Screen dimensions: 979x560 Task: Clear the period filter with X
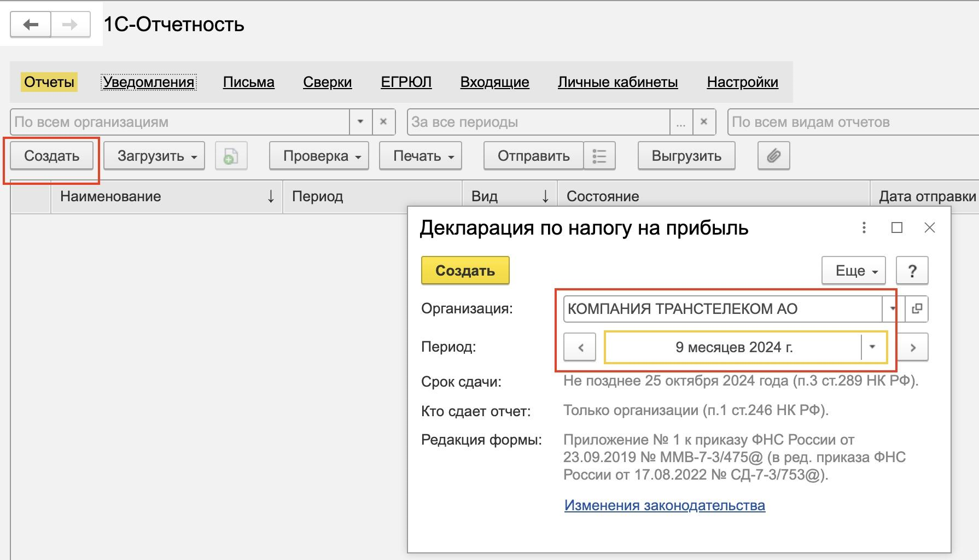704,122
